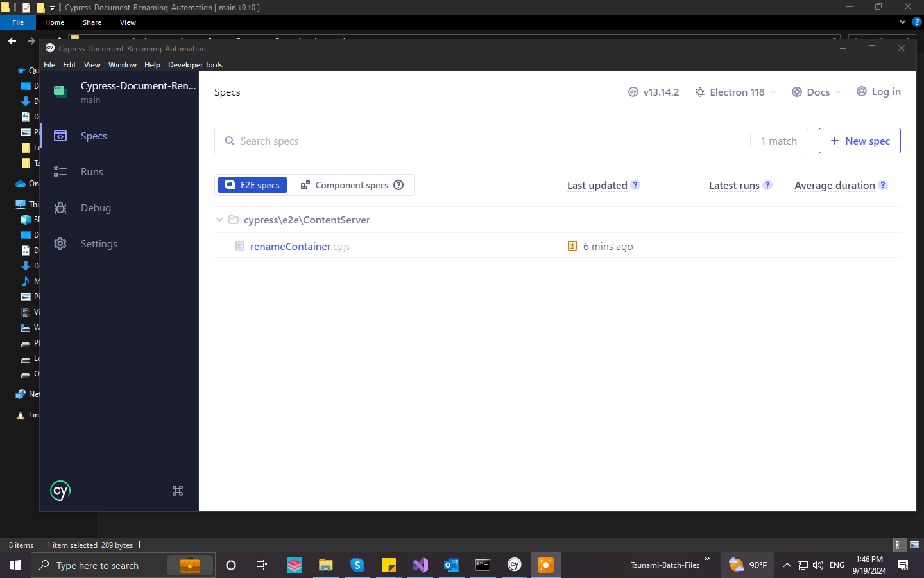Viewport: 924px width, 578px height.
Task: Open the Docs dropdown
Action: click(x=816, y=92)
